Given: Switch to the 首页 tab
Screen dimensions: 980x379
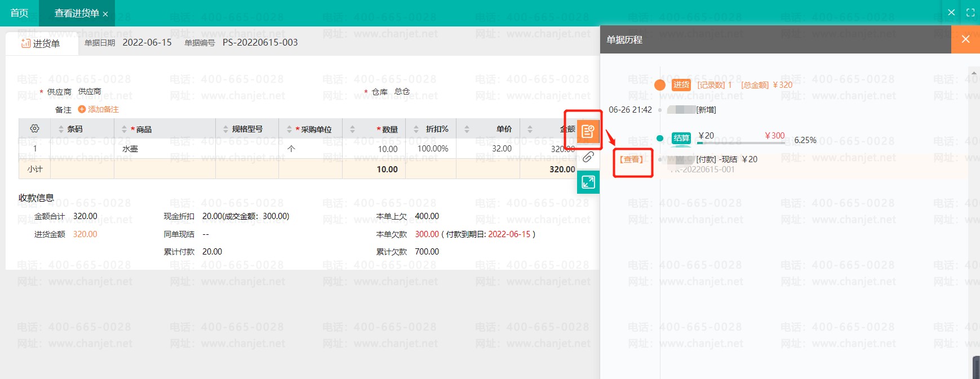Looking at the screenshot, I should [x=19, y=13].
